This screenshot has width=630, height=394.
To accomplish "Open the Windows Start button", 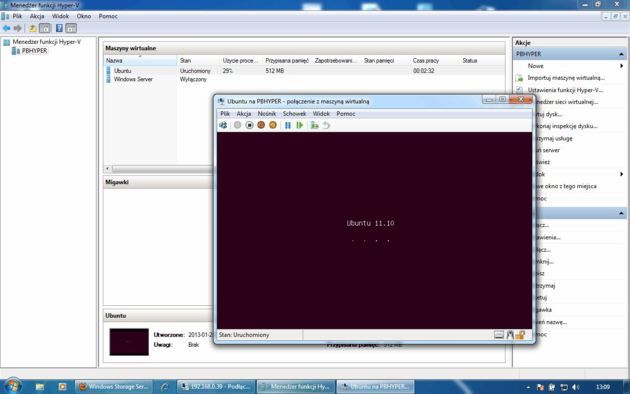I will click(12, 386).
